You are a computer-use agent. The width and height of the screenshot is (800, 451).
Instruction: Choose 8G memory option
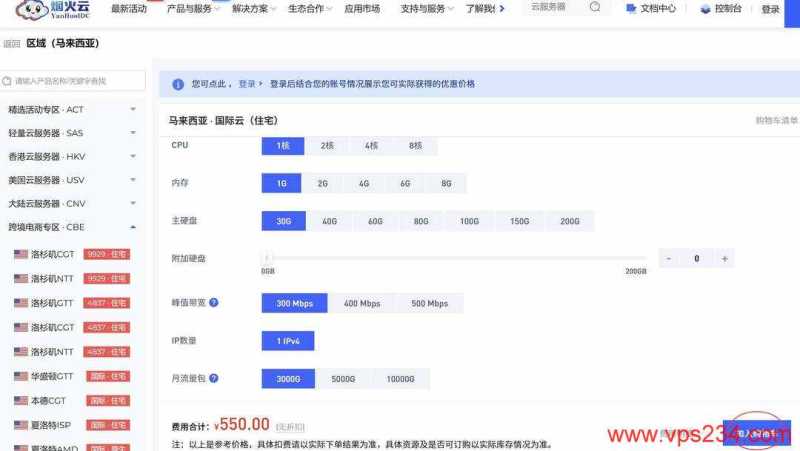click(x=446, y=183)
